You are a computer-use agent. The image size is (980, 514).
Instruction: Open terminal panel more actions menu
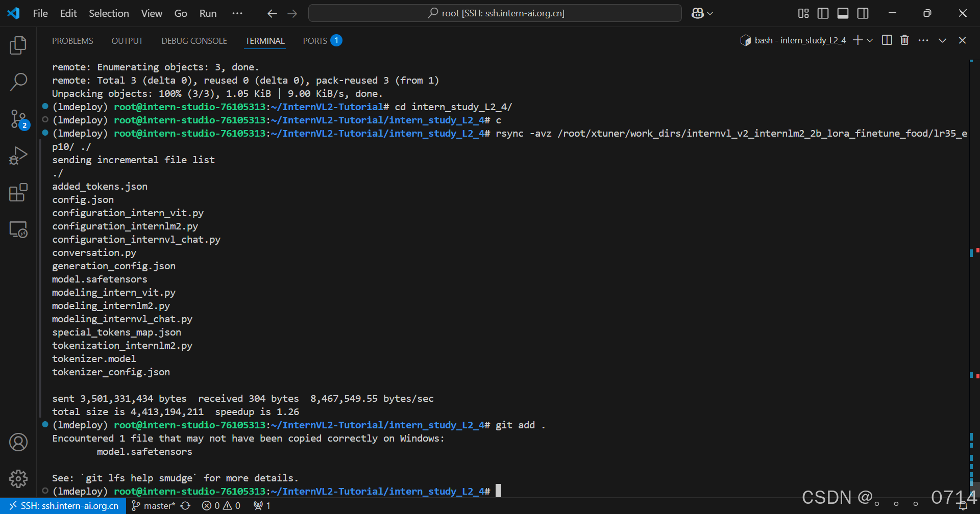click(923, 40)
